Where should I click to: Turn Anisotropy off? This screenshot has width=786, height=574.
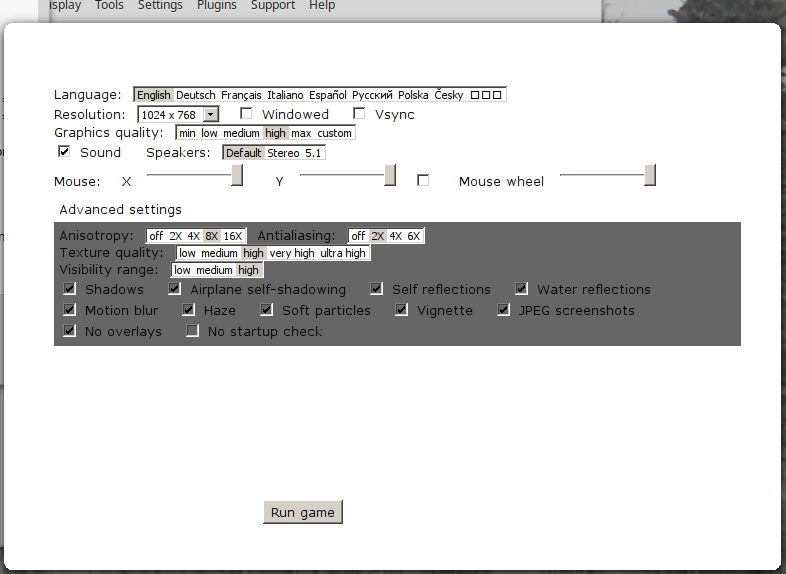click(156, 236)
